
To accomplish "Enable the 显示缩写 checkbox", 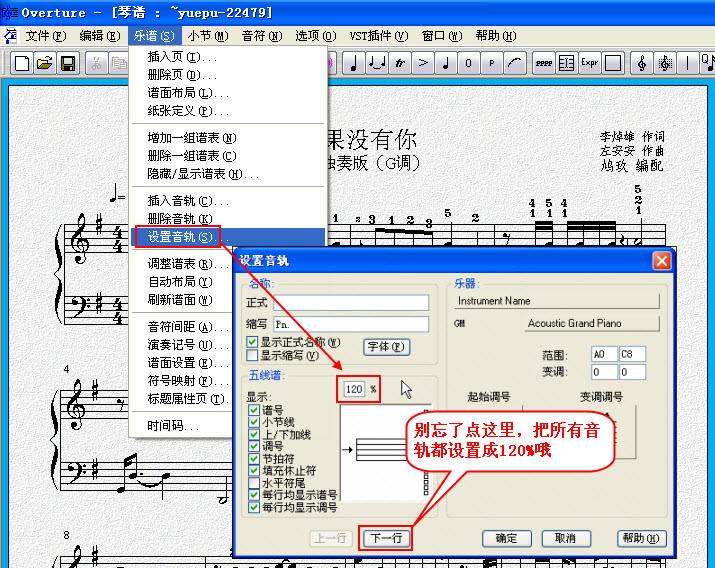I will [252, 355].
